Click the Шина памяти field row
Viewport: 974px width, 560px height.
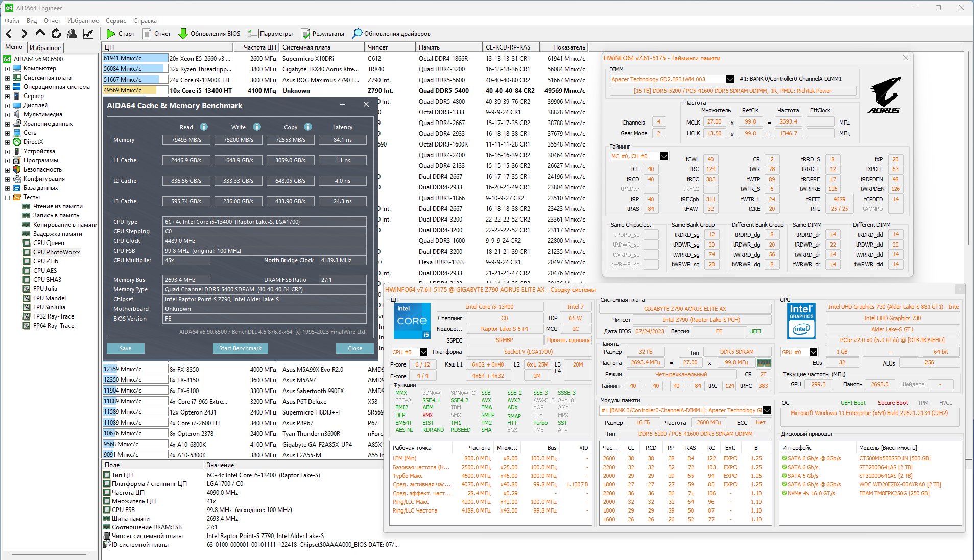(242, 519)
